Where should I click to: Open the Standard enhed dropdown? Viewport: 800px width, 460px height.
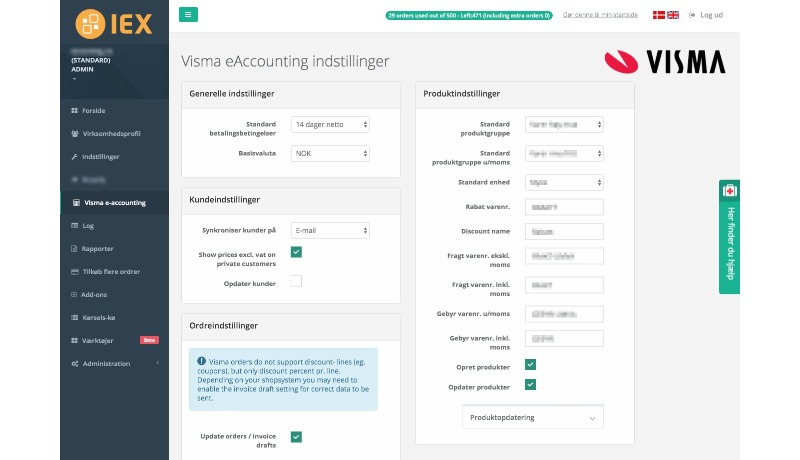point(564,183)
